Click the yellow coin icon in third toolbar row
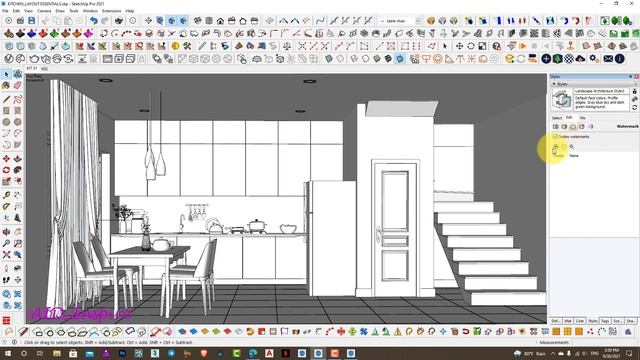This screenshot has height=360, width=640. click(176, 46)
